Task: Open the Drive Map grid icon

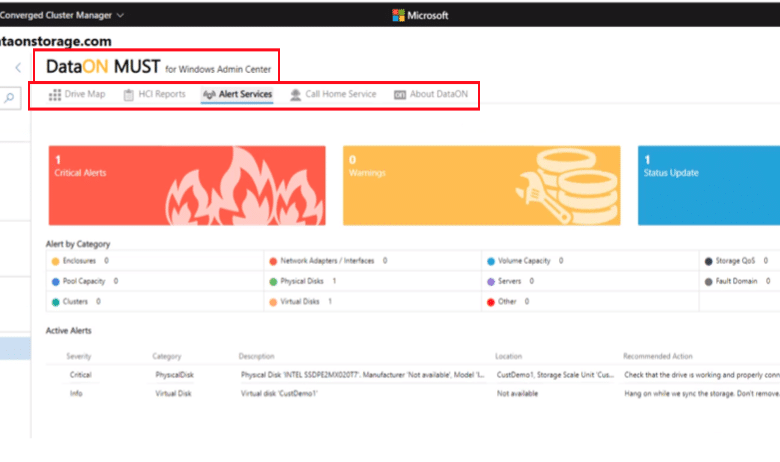Action: coord(55,94)
